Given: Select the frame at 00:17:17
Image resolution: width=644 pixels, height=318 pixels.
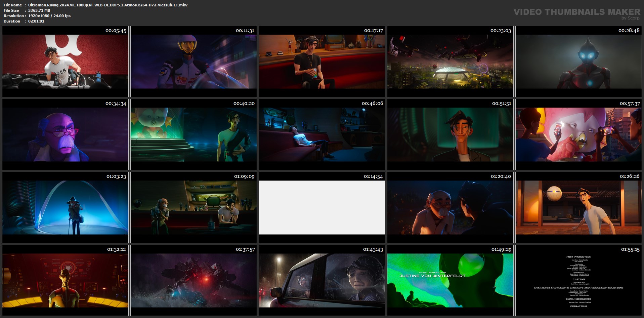Looking at the screenshot, I should (x=322, y=62).
